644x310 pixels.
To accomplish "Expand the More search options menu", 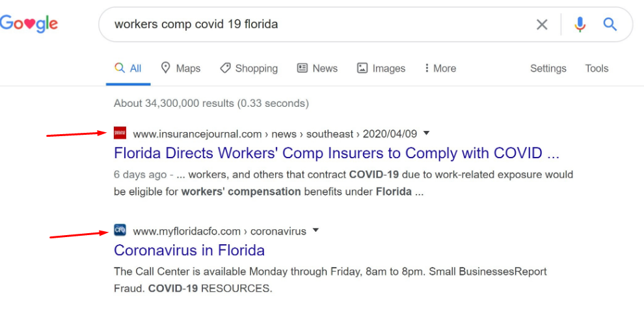I will [x=440, y=68].
